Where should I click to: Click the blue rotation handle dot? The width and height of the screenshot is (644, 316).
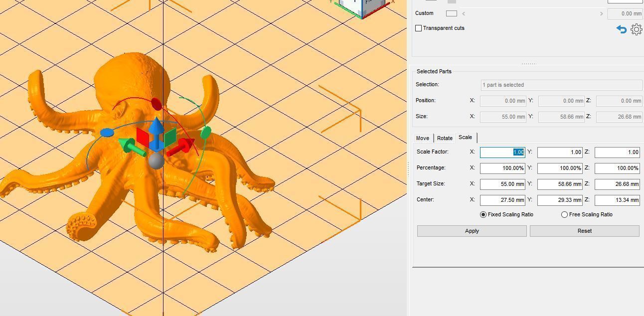(x=107, y=133)
